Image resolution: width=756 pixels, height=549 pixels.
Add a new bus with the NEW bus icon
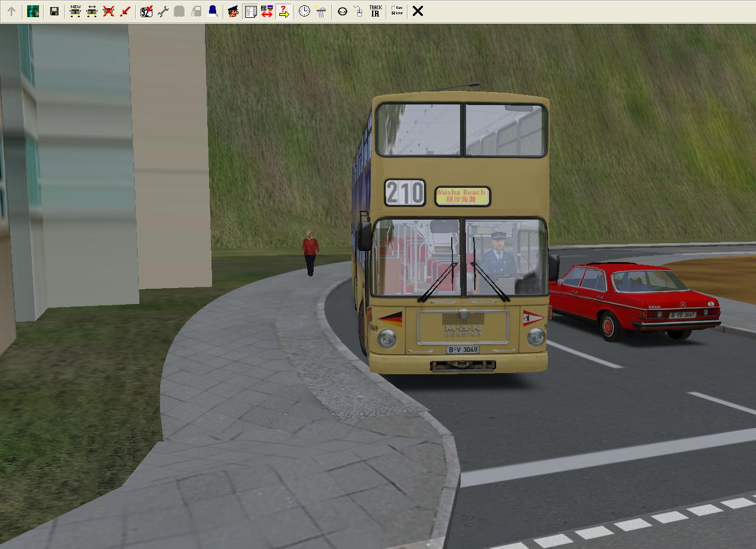click(x=75, y=11)
